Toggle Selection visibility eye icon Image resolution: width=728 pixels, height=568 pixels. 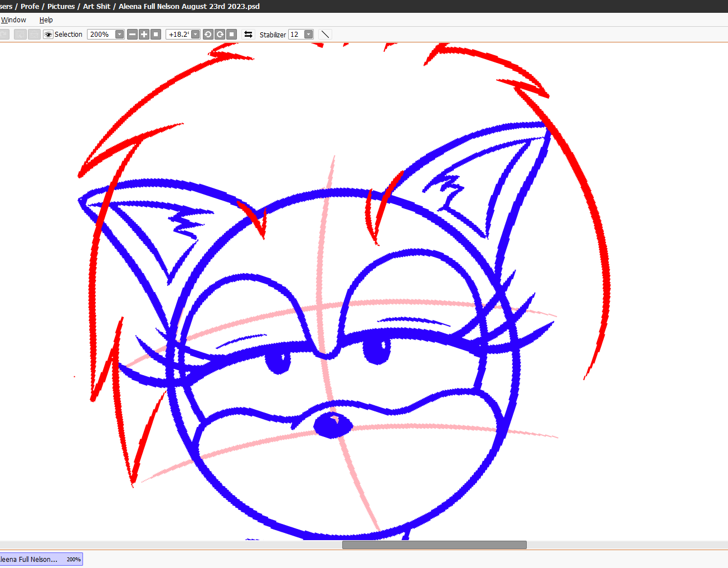coord(48,35)
